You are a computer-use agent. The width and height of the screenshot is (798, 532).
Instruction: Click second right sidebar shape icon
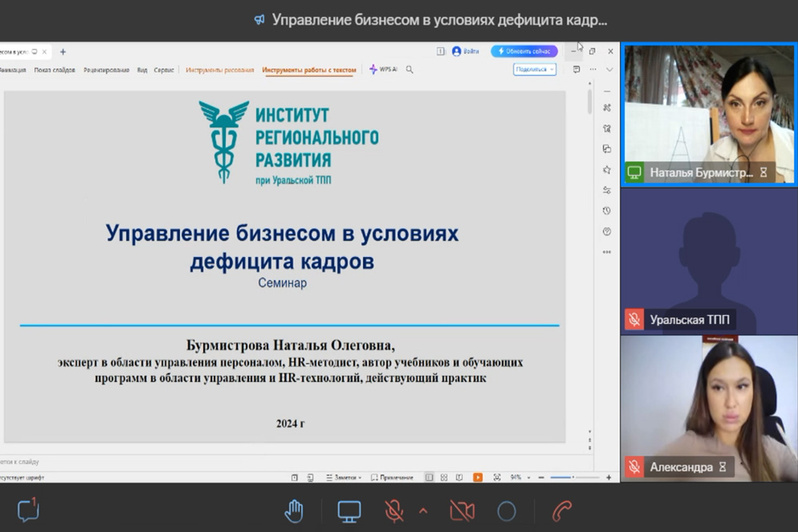coord(606,128)
